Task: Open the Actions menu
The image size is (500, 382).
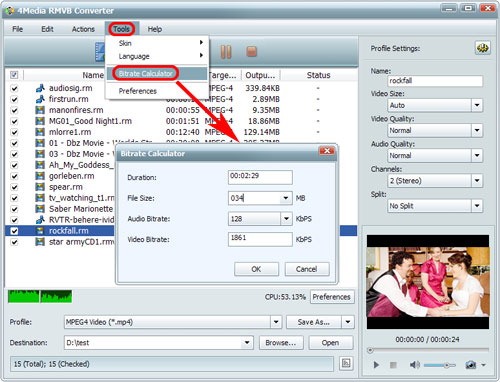Action: (x=83, y=29)
